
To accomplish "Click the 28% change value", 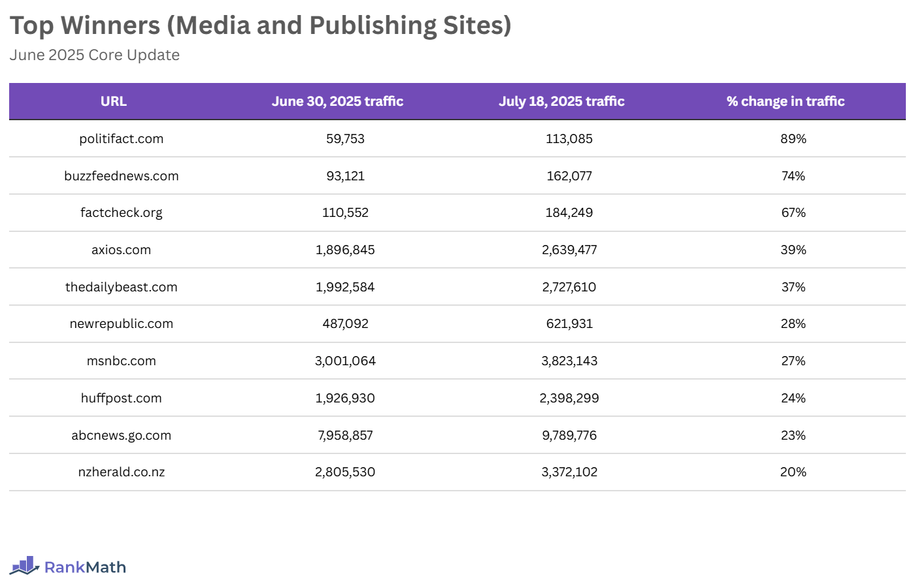I will 793,323.
